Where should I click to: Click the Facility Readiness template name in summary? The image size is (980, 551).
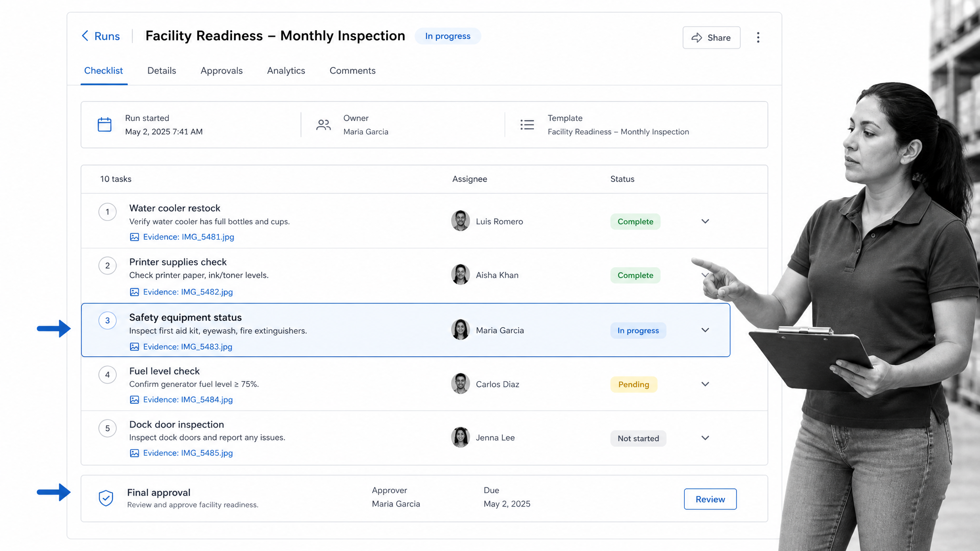pos(618,132)
